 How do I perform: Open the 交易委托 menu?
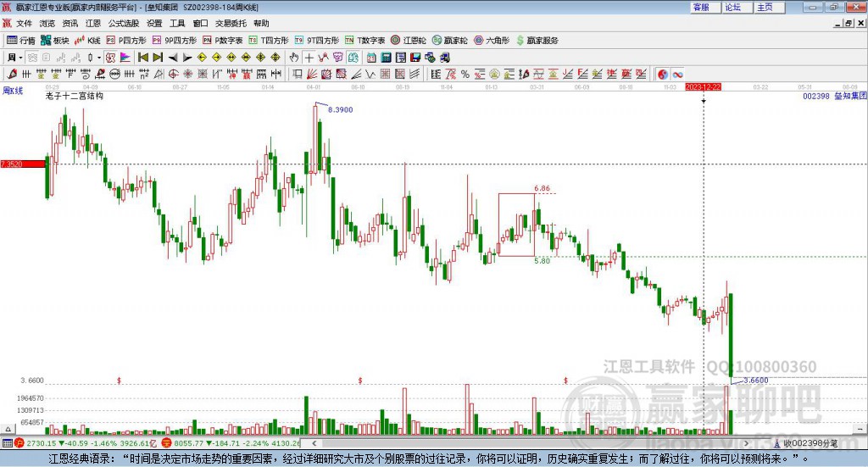pyautogui.click(x=231, y=23)
